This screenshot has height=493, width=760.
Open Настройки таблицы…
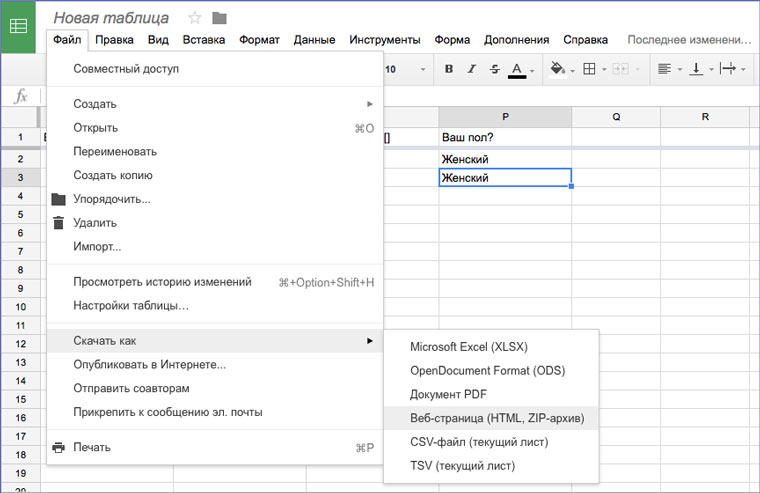215,306
